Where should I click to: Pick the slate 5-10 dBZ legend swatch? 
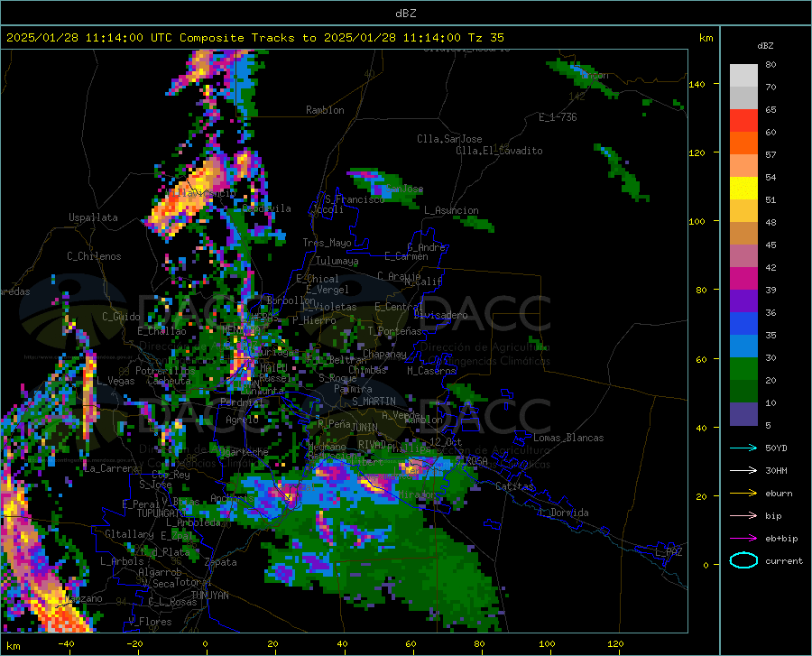tap(743, 414)
